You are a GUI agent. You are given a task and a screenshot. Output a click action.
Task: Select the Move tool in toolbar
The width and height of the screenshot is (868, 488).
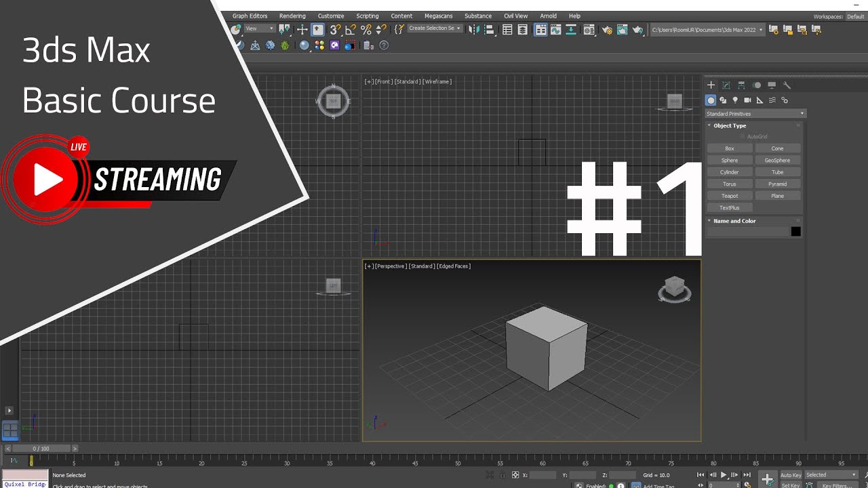coord(302,30)
